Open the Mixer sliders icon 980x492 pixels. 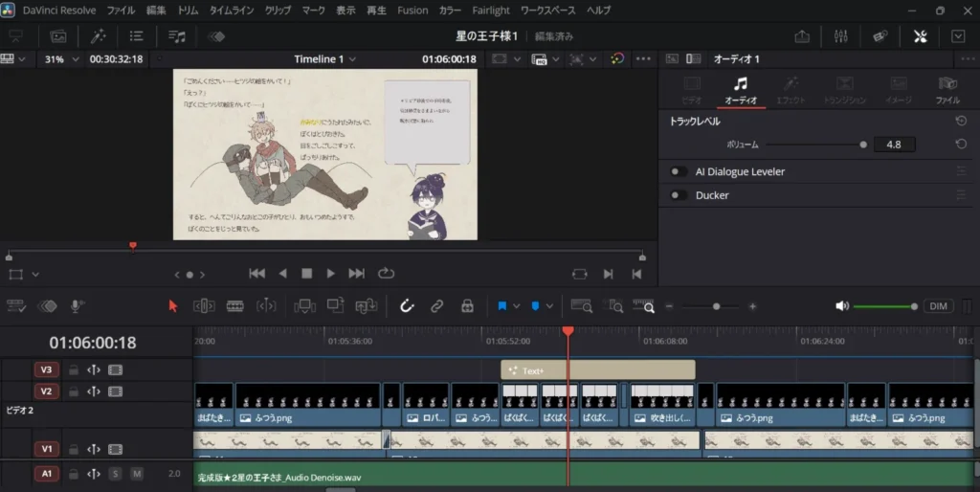(840, 36)
